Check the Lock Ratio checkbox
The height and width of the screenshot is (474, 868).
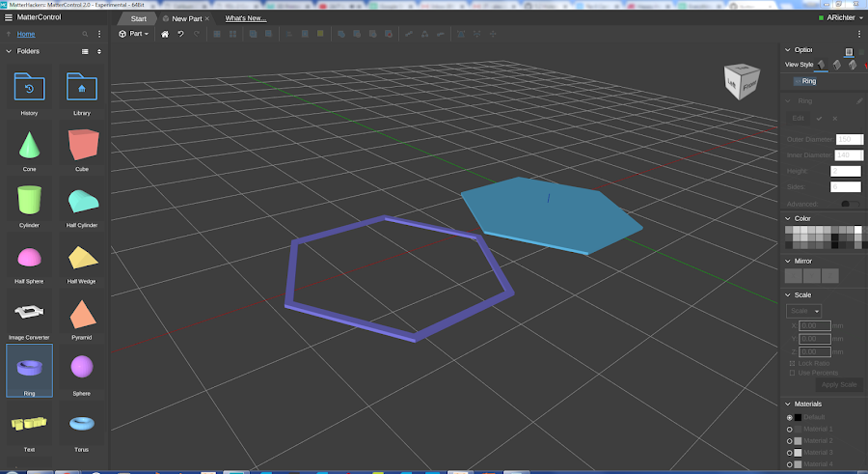tap(792, 364)
